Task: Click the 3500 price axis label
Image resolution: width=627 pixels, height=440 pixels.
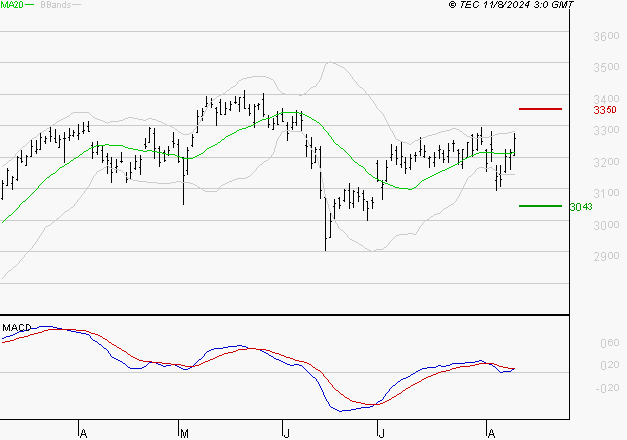Action: (606, 67)
